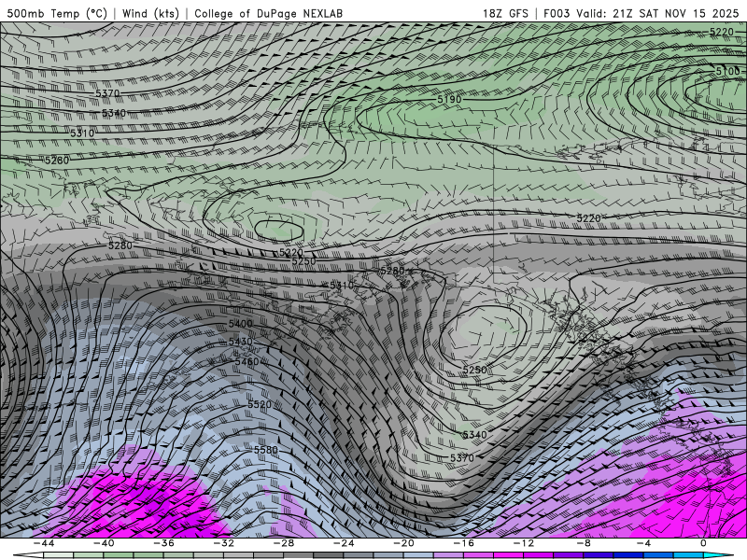747x560 pixels.
Task: Click the 5220 label next to the 5100 label
Action: click(721, 32)
